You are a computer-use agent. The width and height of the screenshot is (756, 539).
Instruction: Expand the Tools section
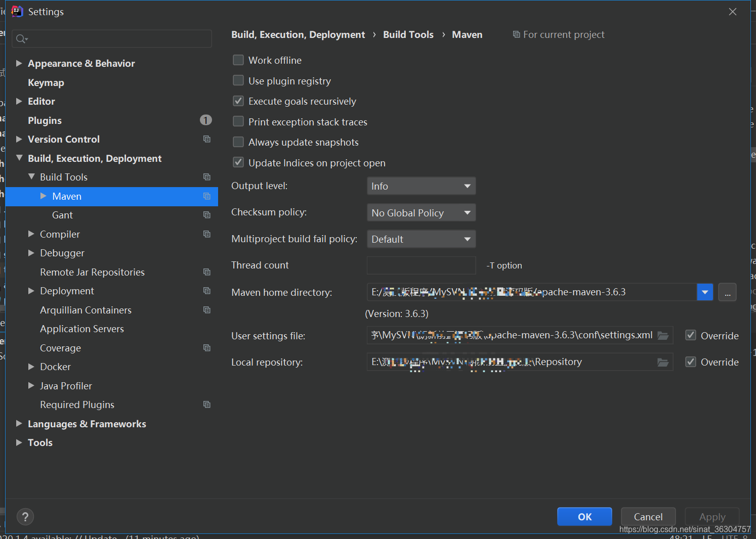(19, 442)
